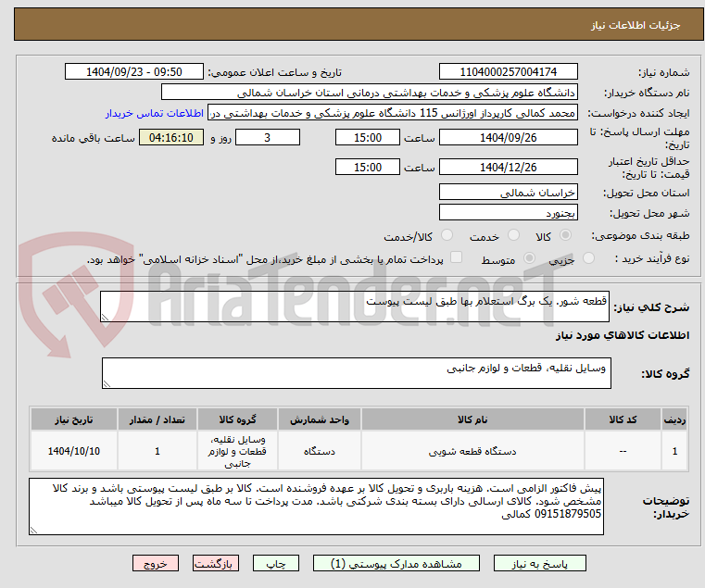The height and width of the screenshot is (588, 705).
Task: Click the واحد شمارش column header
Action: point(320,419)
